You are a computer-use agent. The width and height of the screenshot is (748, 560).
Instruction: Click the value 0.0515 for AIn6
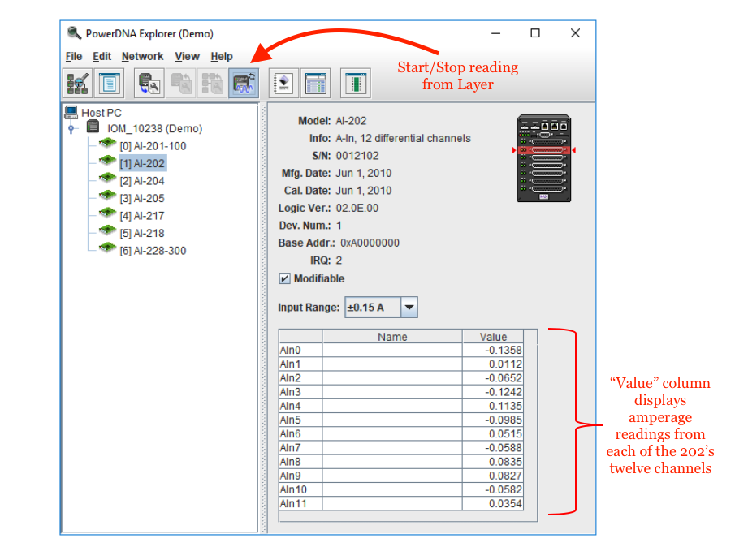click(505, 433)
